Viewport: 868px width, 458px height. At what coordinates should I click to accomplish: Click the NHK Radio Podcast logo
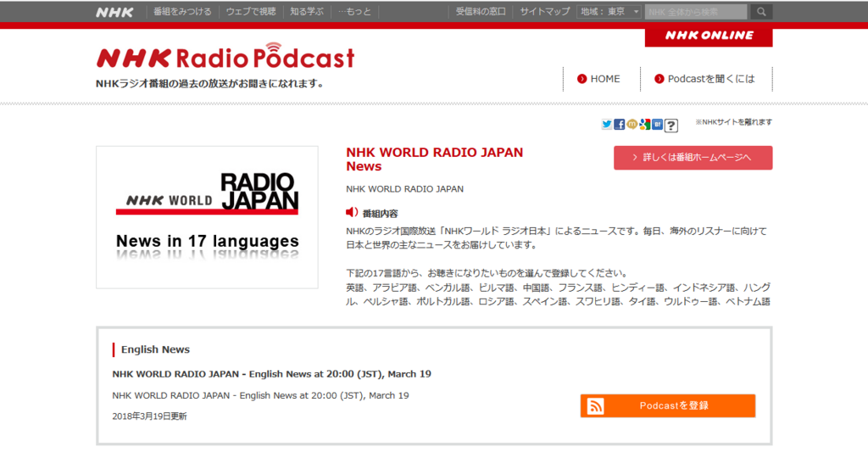(225, 56)
